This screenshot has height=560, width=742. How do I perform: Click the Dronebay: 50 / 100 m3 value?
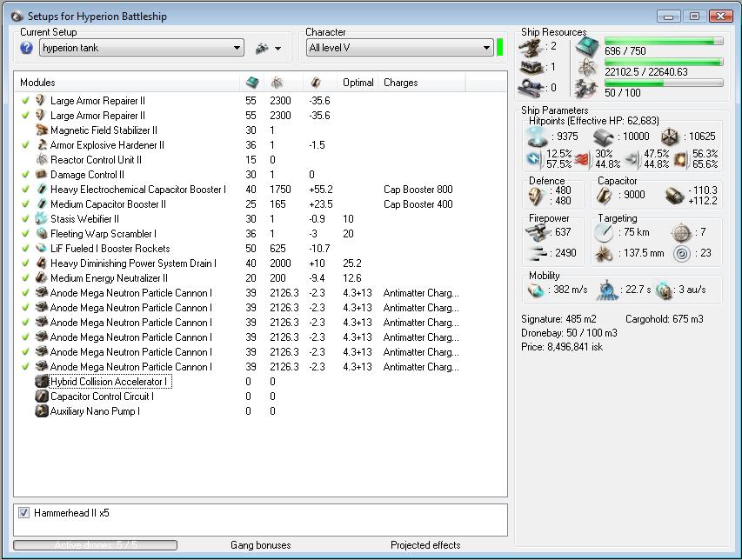(x=569, y=332)
